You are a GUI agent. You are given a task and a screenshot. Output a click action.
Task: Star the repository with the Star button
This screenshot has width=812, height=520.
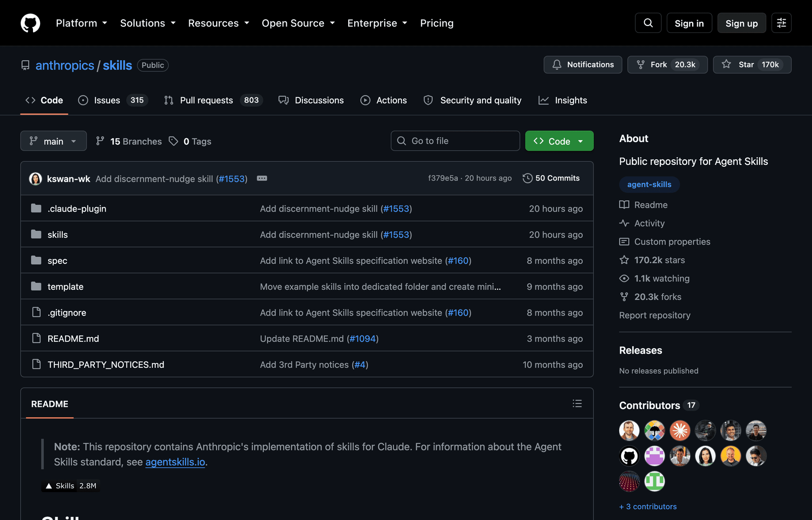click(752, 64)
